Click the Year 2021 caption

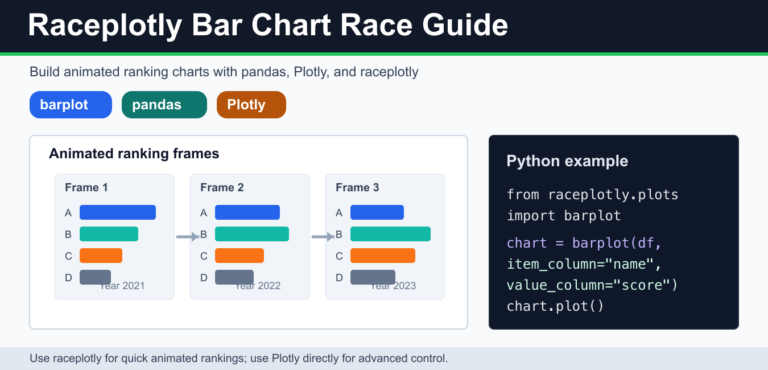point(122,286)
